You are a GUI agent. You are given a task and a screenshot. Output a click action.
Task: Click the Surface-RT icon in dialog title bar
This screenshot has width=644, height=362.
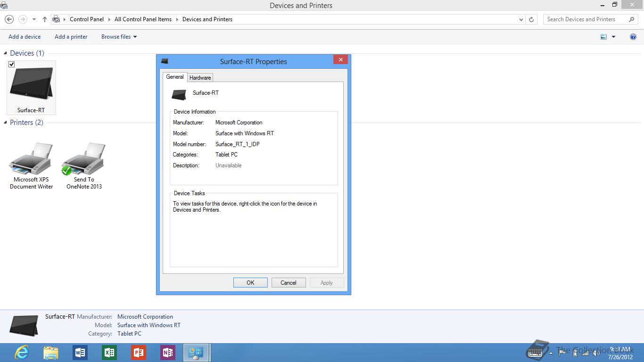pos(165,61)
